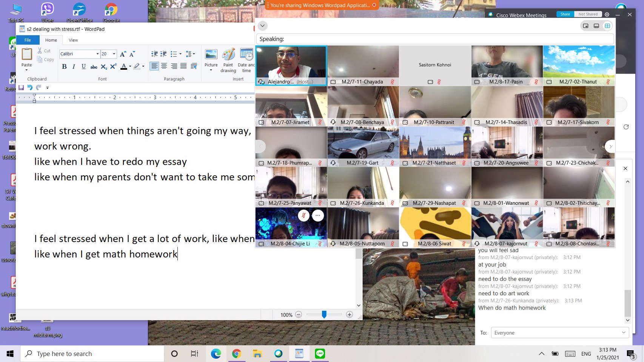Click the Bold formatting button
Screen dimensions: 644x362
point(64,67)
